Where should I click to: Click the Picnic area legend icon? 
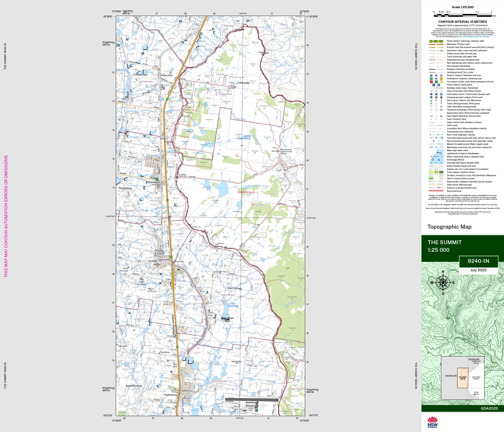point(441,97)
